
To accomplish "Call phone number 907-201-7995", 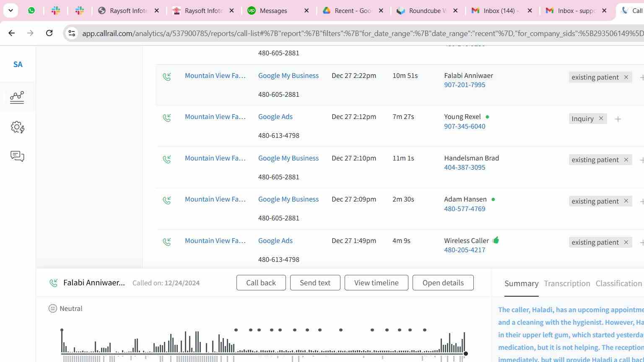I will 465,85.
